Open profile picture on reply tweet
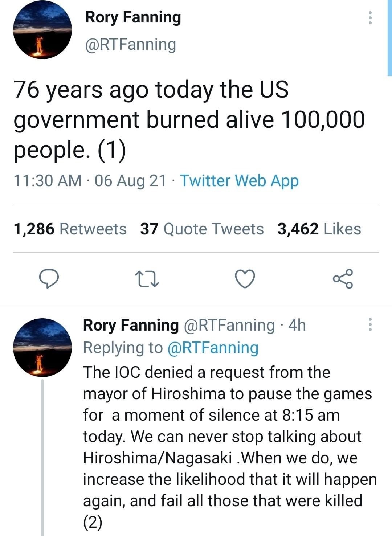Image resolution: width=392 pixels, height=536 pixels. click(42, 347)
